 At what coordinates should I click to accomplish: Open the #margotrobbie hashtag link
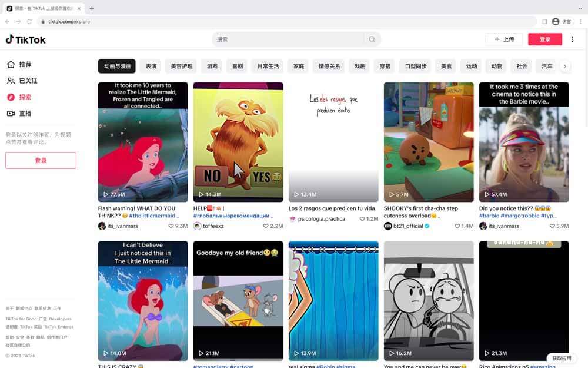(x=520, y=216)
